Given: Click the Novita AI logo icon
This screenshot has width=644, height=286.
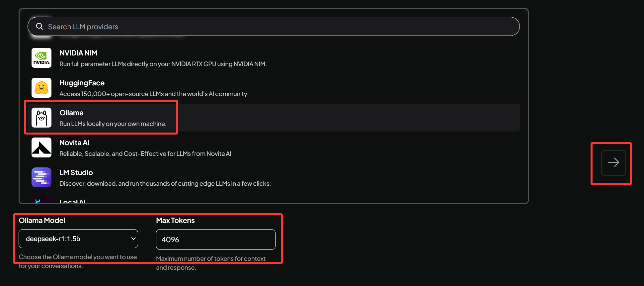Looking at the screenshot, I should pyautogui.click(x=41, y=147).
